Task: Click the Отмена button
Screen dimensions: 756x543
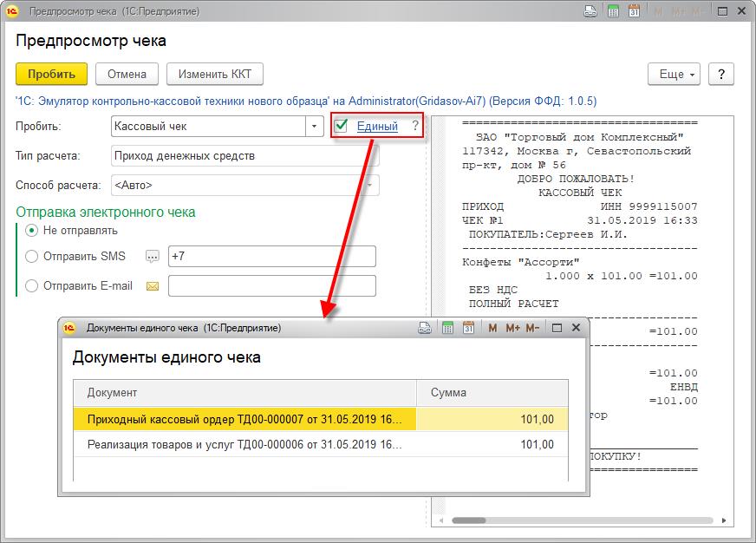Action: point(127,75)
